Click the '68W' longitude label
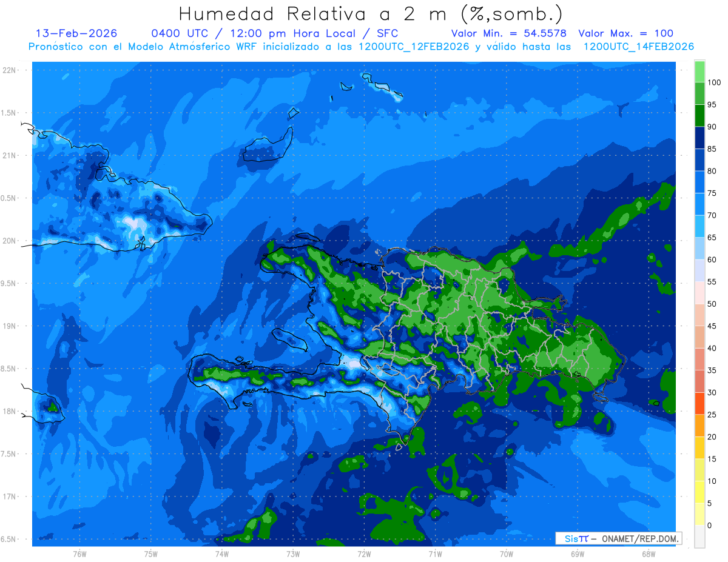The width and height of the screenshot is (728, 562). 649,554
